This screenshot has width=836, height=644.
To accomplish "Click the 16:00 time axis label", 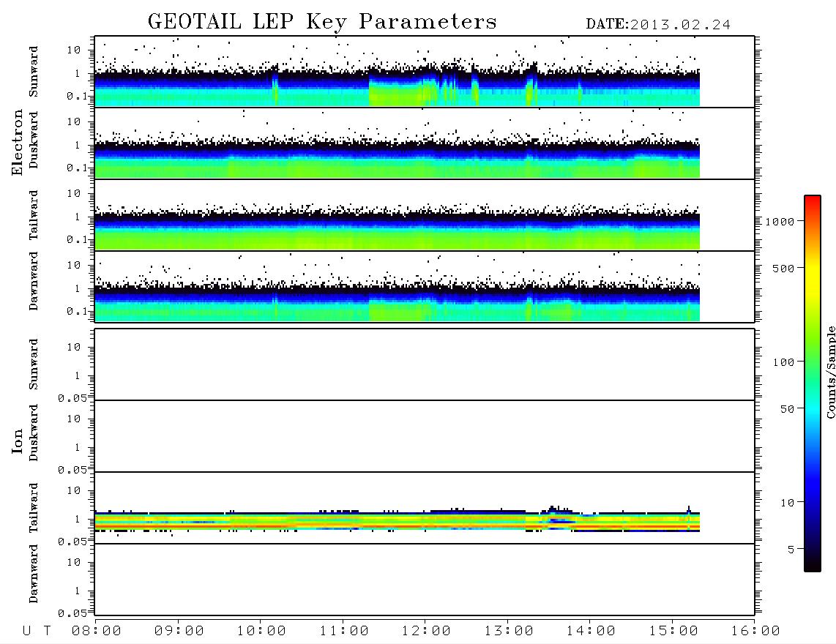I will (x=755, y=631).
